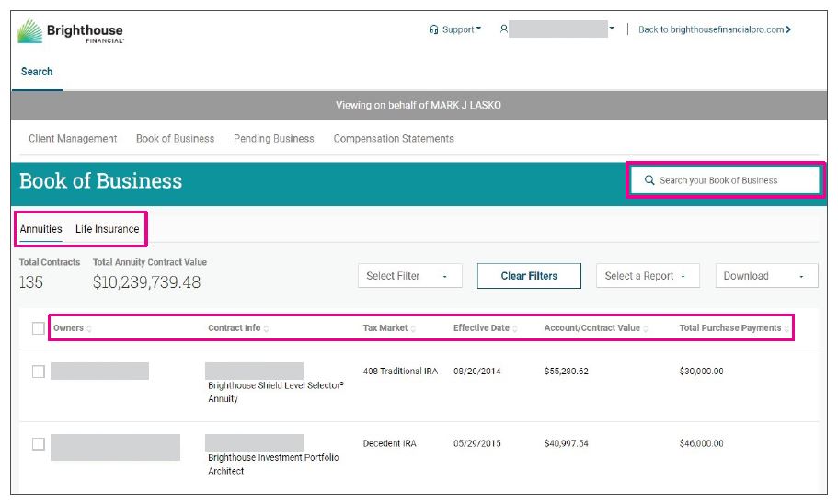Check the box for the 408 Traditional IRA row
The height and width of the screenshot is (504, 838).
(38, 372)
